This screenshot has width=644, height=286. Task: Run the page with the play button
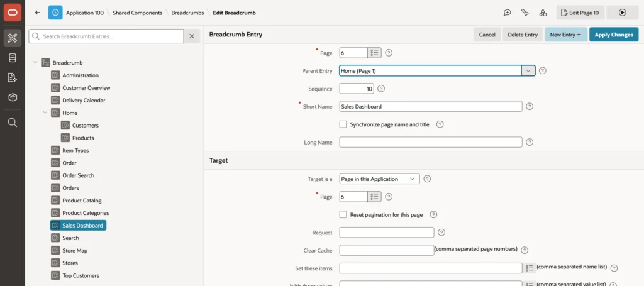tap(622, 13)
